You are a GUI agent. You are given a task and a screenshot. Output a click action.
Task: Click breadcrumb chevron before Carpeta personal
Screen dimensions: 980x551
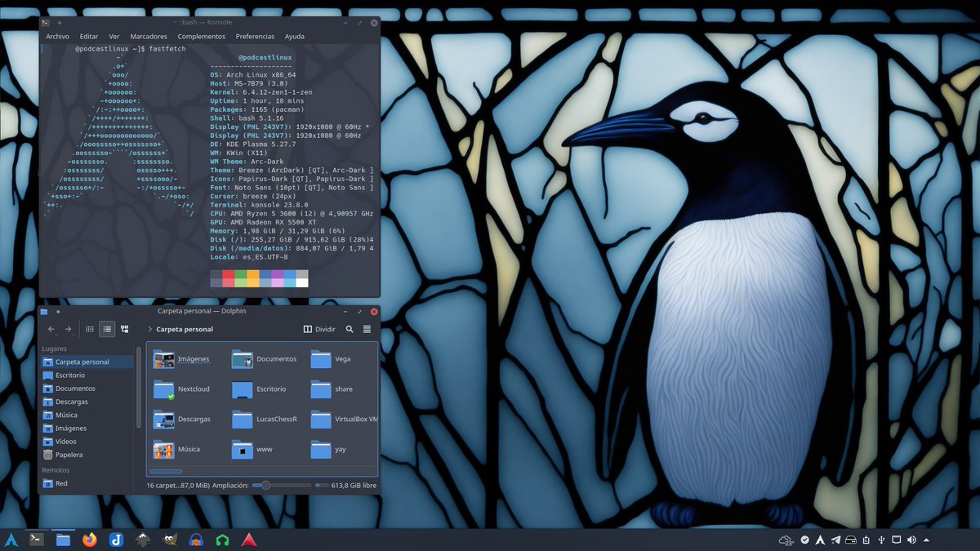pos(150,329)
